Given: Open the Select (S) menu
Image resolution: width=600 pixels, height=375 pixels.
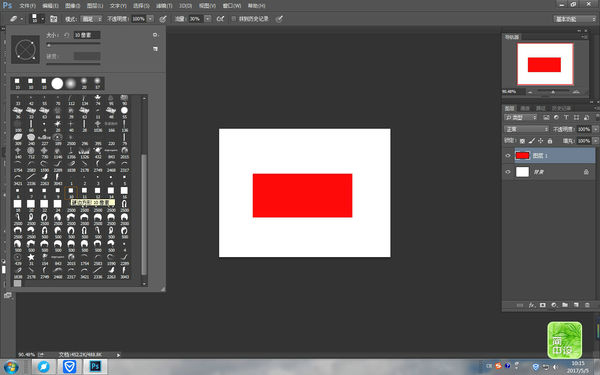Looking at the screenshot, I should click(x=141, y=6).
